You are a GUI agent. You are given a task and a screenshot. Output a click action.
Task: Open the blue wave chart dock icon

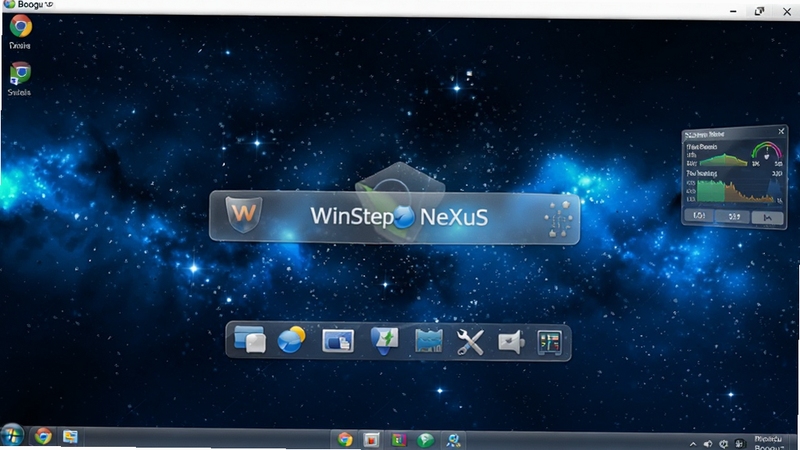(x=429, y=341)
